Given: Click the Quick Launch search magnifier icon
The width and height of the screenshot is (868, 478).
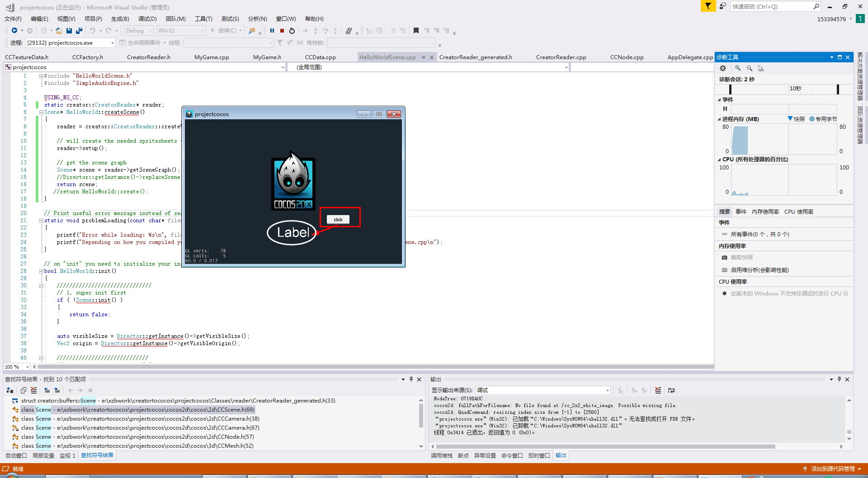Looking at the screenshot, I should (816, 6).
